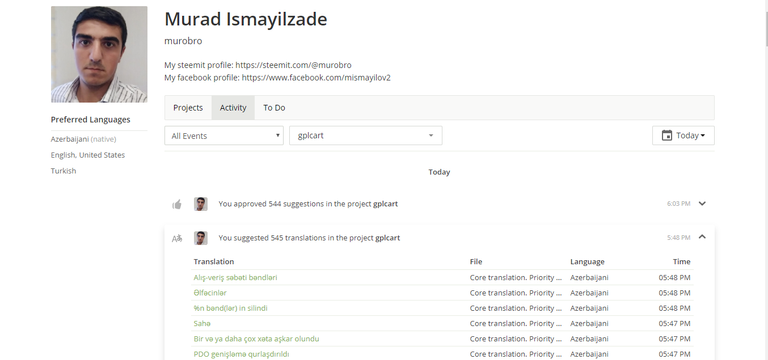Image resolution: width=768 pixels, height=360 pixels.
Task: Open the gplcart project dropdown
Action: 366,136
